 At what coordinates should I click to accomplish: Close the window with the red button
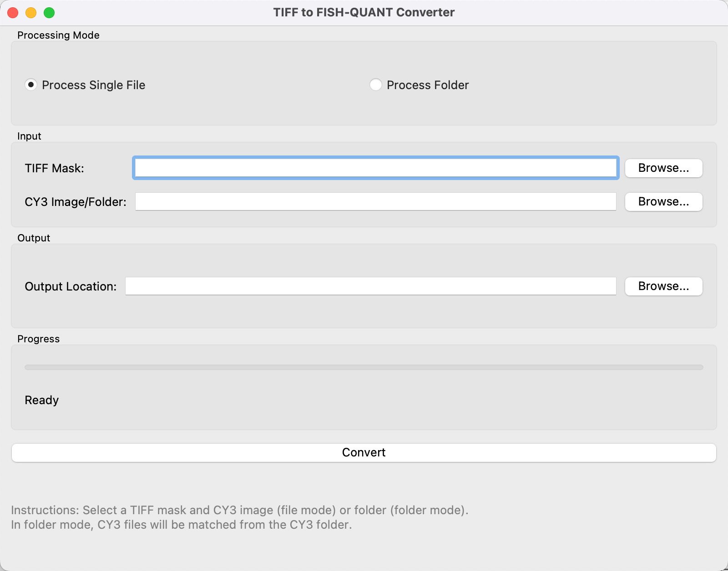(13, 13)
